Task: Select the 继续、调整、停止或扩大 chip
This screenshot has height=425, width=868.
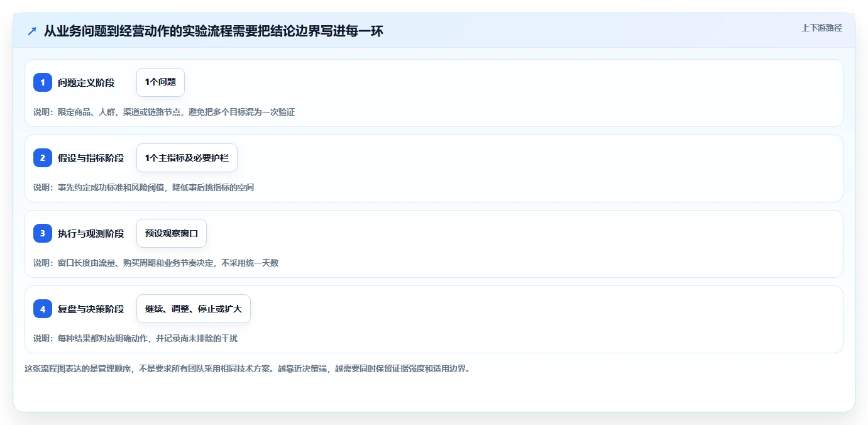Action: pos(194,309)
